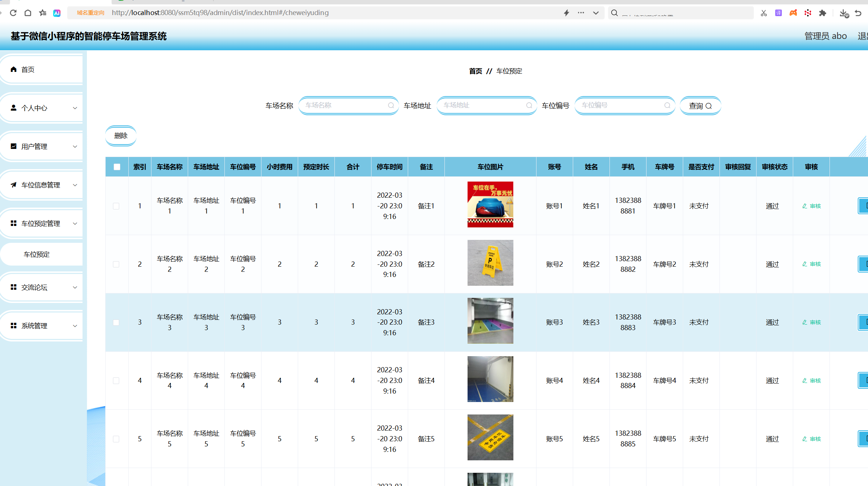Open the purple translate extension icon

coord(779,13)
